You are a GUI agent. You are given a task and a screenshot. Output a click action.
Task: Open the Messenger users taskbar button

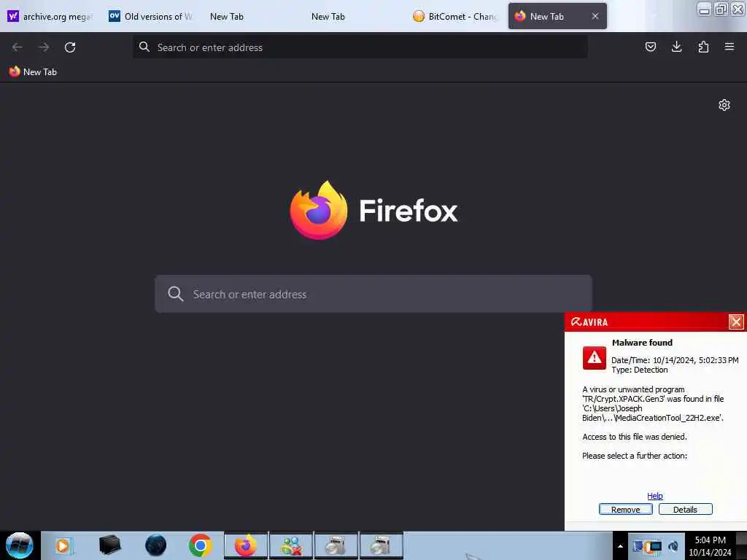tap(290, 545)
